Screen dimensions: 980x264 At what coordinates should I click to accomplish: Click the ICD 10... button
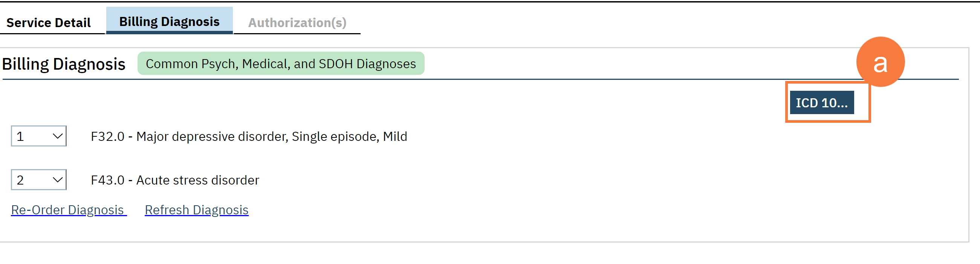[822, 103]
